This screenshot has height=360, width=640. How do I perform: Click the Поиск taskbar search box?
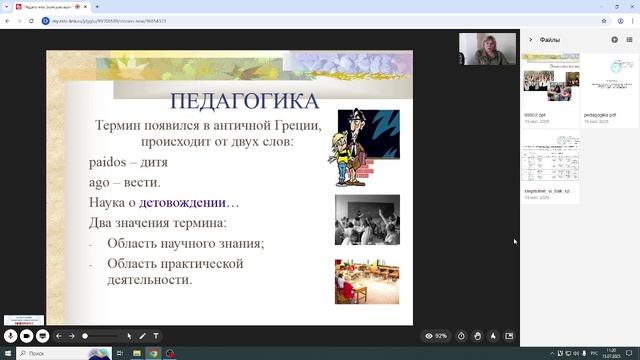[x=64, y=353]
